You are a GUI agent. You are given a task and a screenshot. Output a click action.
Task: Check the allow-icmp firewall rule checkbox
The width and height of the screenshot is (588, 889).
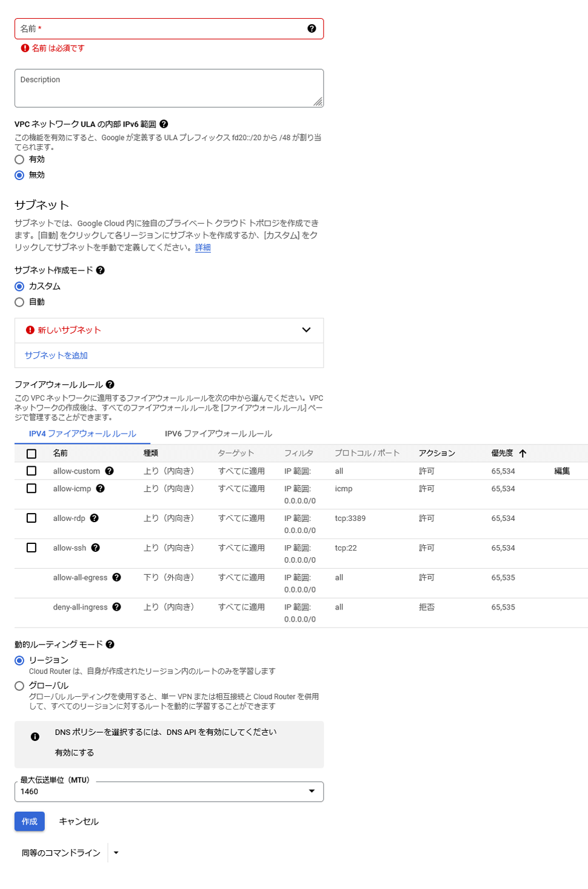[x=32, y=489]
